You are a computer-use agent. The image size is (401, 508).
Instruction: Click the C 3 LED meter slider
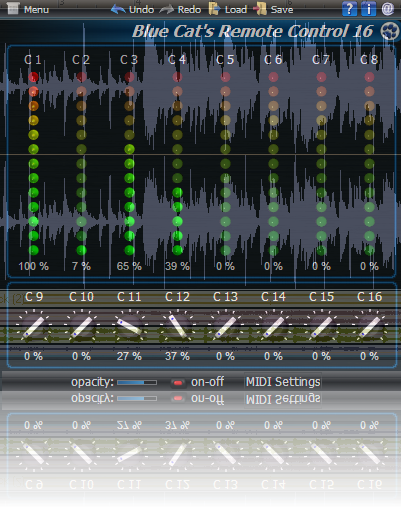click(129, 163)
